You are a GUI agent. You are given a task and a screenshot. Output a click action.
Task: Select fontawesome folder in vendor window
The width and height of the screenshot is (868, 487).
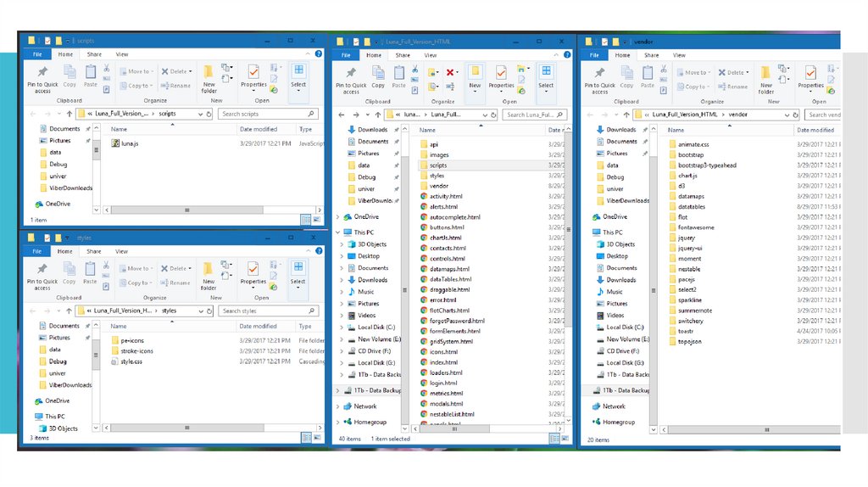click(x=696, y=227)
